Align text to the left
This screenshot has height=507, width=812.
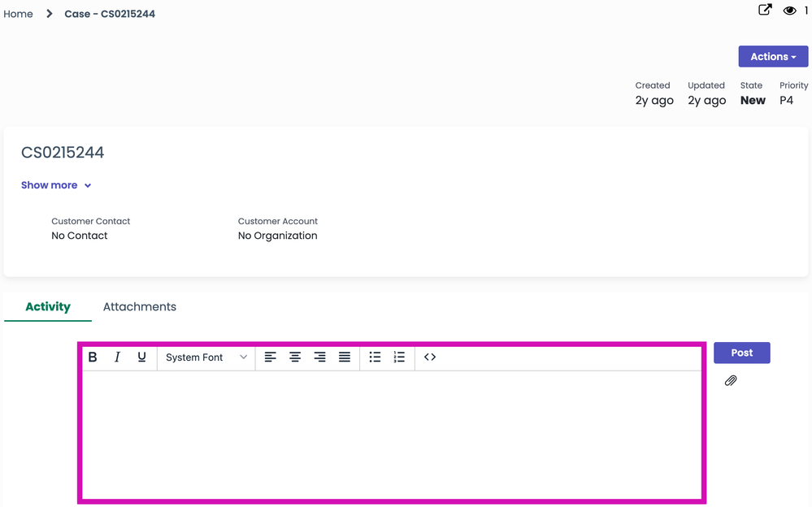[271, 357]
